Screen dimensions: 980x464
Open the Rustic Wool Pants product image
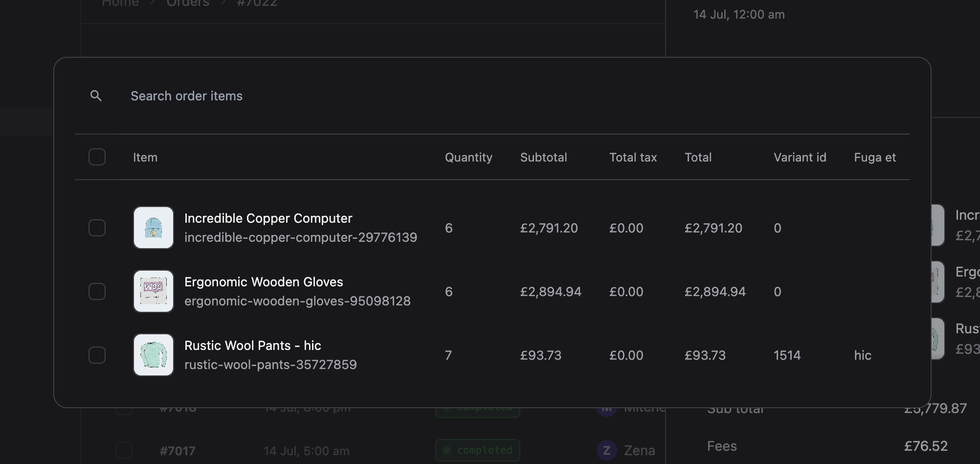tap(153, 355)
